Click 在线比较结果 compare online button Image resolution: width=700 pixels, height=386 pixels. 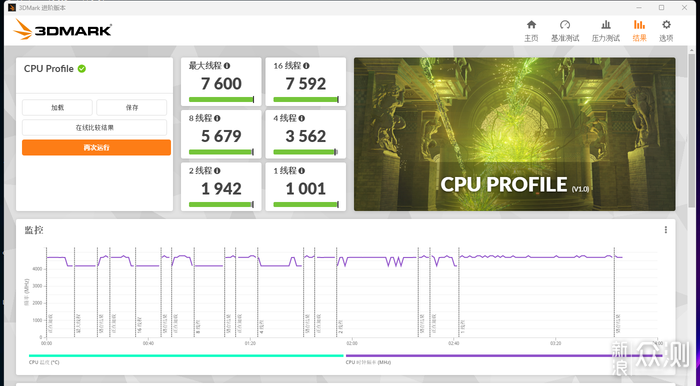tap(95, 128)
